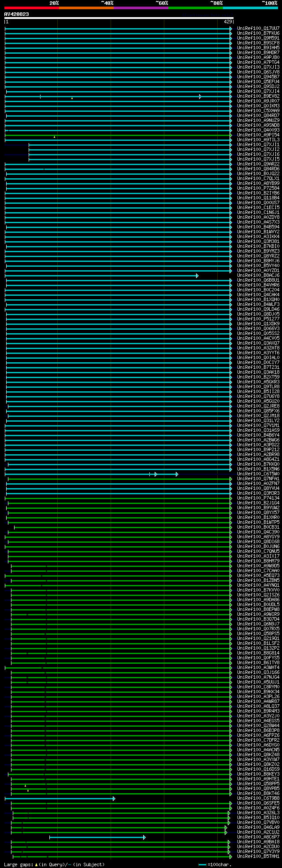Open hit UniRef100_C1ECI5
The image size is (282, 868).
tap(258, 208)
